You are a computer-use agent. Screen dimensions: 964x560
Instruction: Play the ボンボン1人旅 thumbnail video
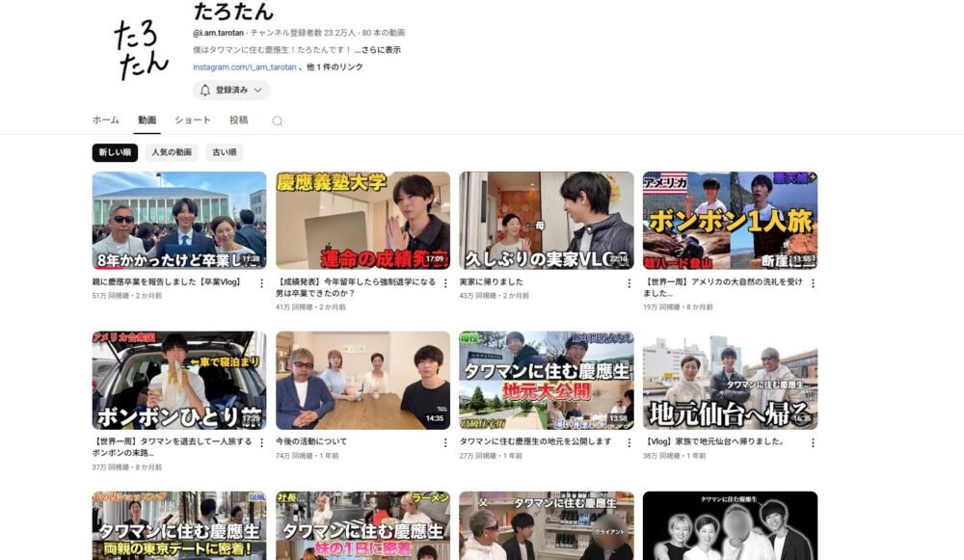(731, 221)
